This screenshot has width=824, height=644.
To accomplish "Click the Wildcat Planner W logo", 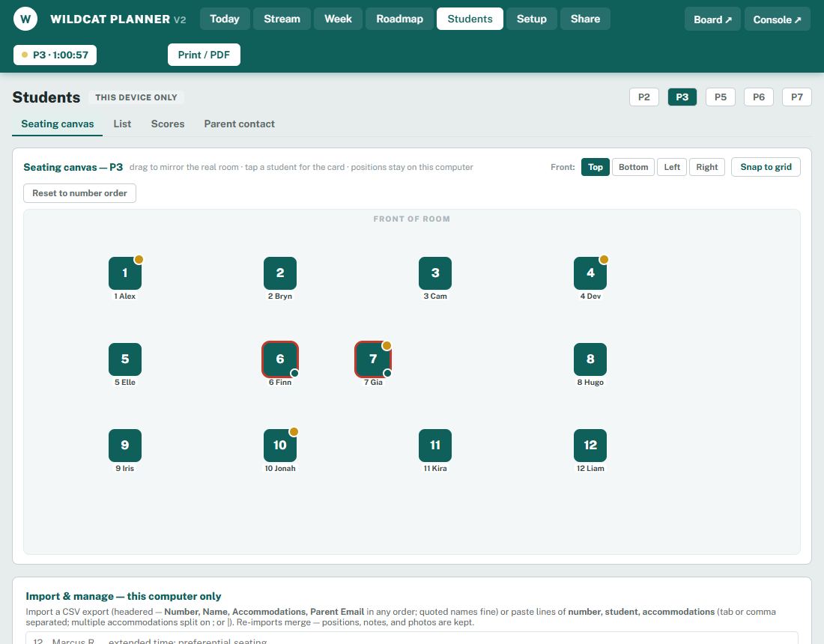I will pyautogui.click(x=25, y=19).
